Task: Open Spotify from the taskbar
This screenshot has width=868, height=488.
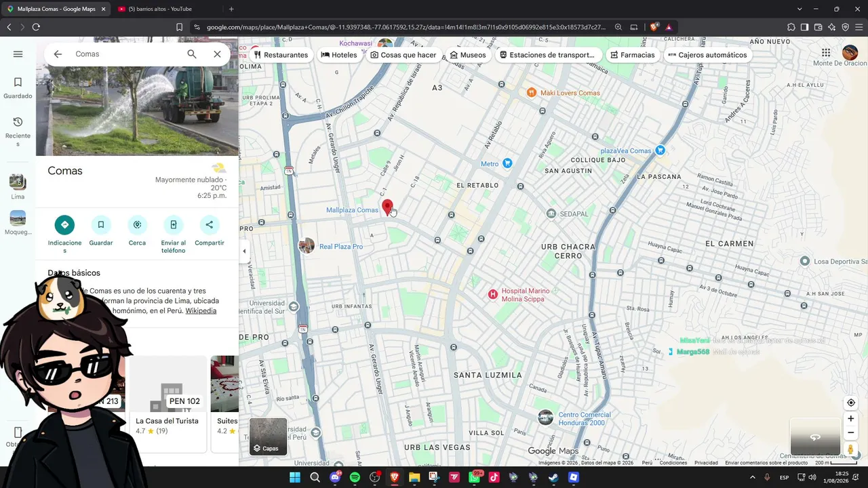Action: tap(355, 477)
